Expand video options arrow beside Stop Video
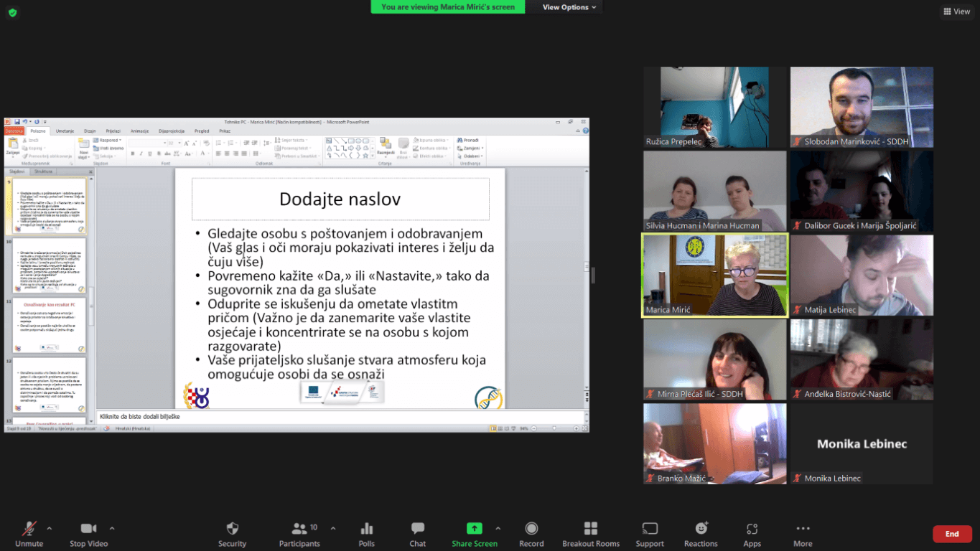The width and height of the screenshot is (980, 551). pos(112,528)
